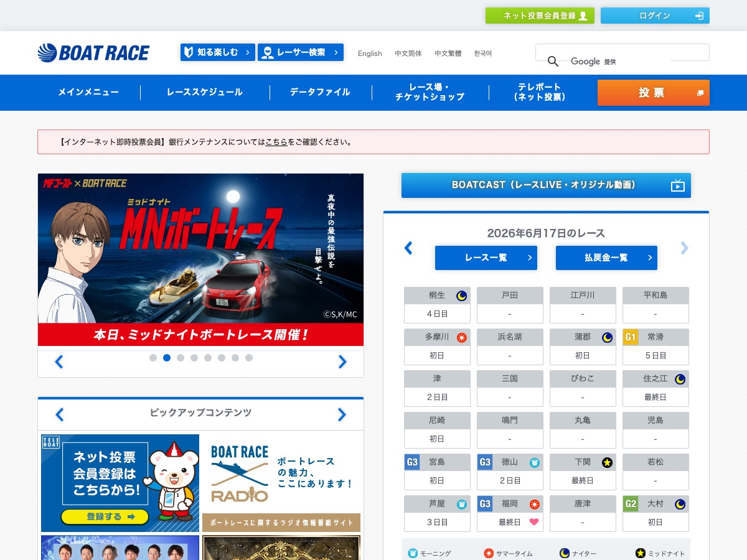This screenshot has width=747, height=560.
Task: Click the 桐生 nighter moon icon
Action: pyautogui.click(x=462, y=296)
